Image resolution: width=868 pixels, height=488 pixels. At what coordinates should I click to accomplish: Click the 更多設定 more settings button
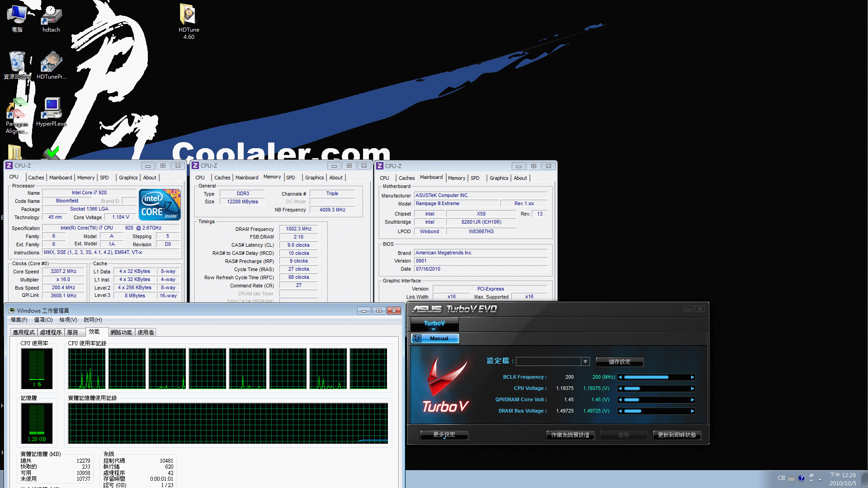(444, 435)
